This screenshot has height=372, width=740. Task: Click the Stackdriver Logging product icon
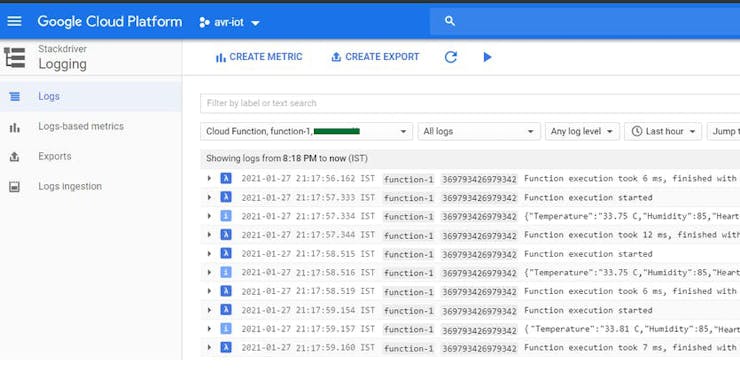[15, 58]
